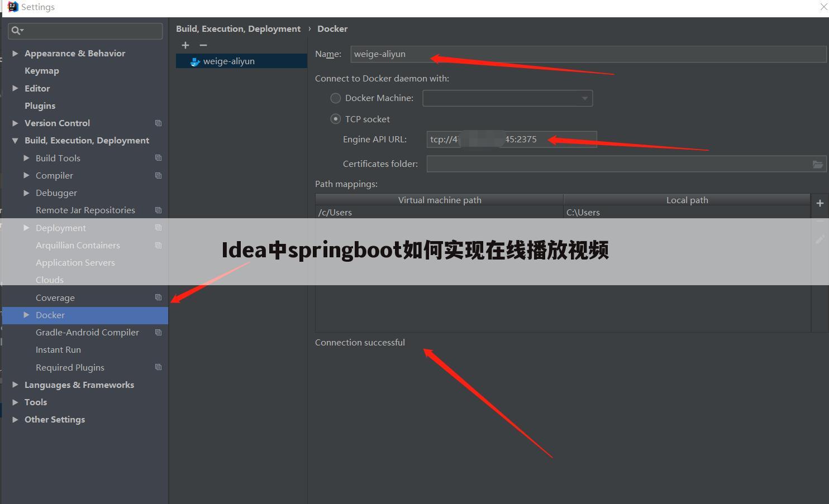Expand the Tools section arrow
The width and height of the screenshot is (829, 504).
[15, 402]
